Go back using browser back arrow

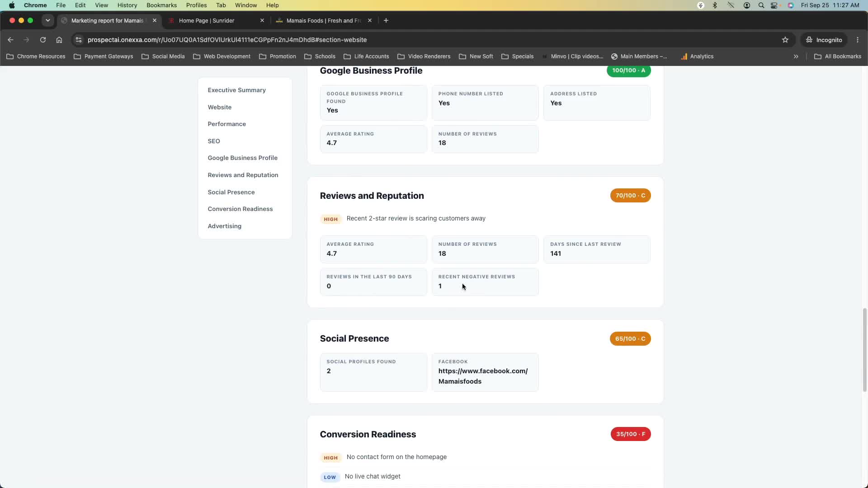[10, 40]
